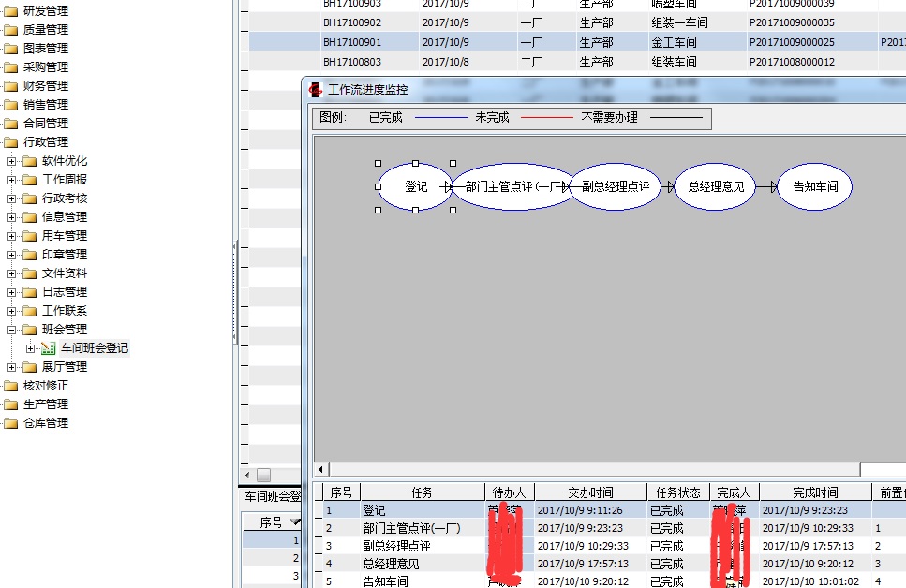Screen dimensions: 906x588
Task: Expand the 展厅管理 tree node
Action: [x=12, y=367]
